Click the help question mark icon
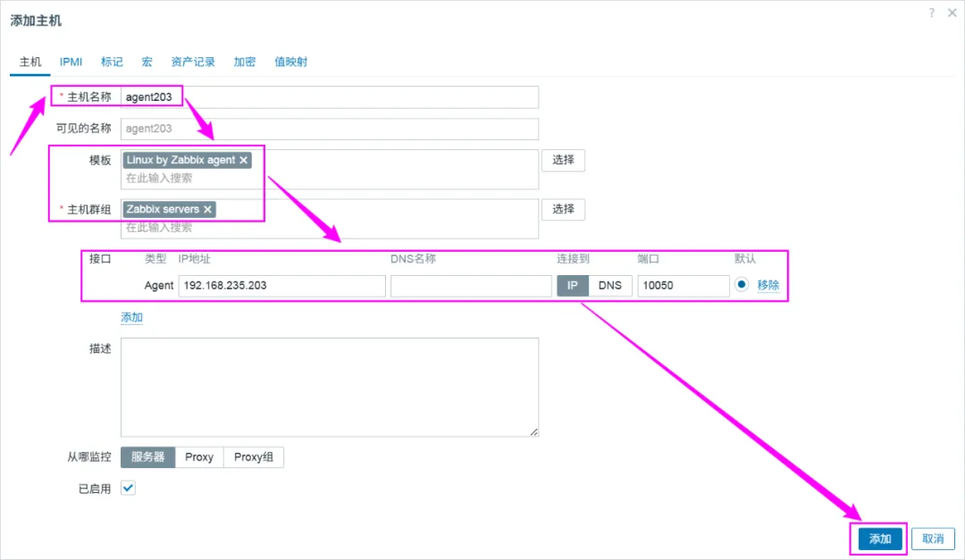This screenshot has height=560, width=965. 930,13
